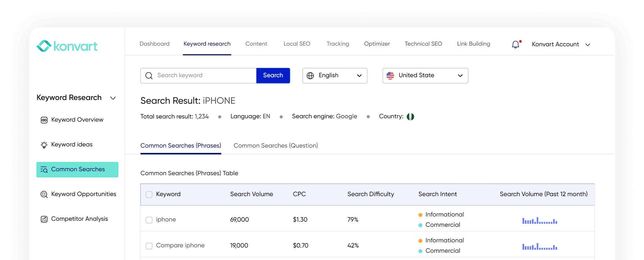Open the English language dropdown
The height and width of the screenshot is (260, 644).
point(335,76)
